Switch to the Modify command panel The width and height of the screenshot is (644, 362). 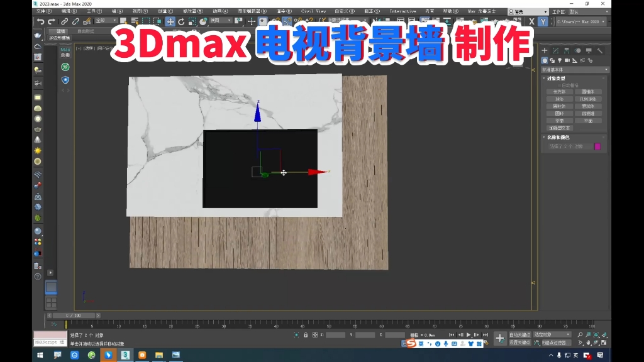557,51
